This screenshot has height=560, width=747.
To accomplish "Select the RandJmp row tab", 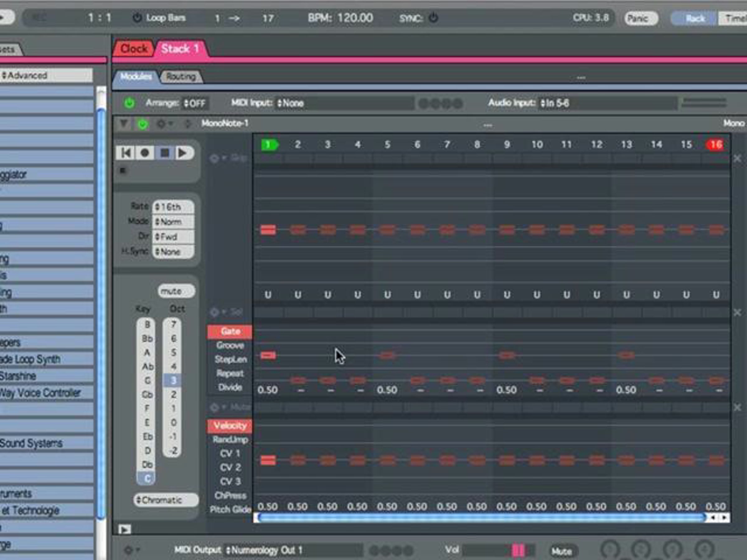I will click(x=230, y=440).
